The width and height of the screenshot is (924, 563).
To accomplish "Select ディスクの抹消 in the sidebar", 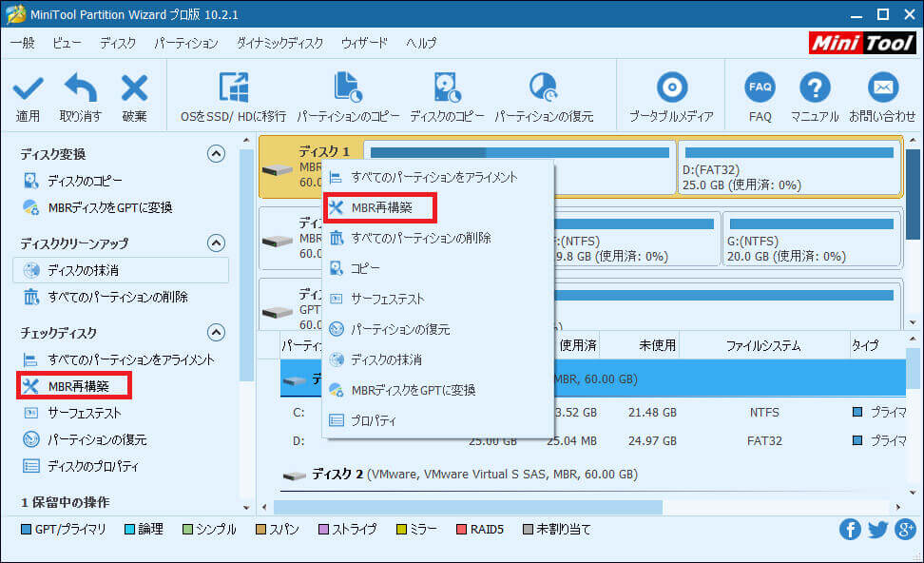I will tap(84, 269).
